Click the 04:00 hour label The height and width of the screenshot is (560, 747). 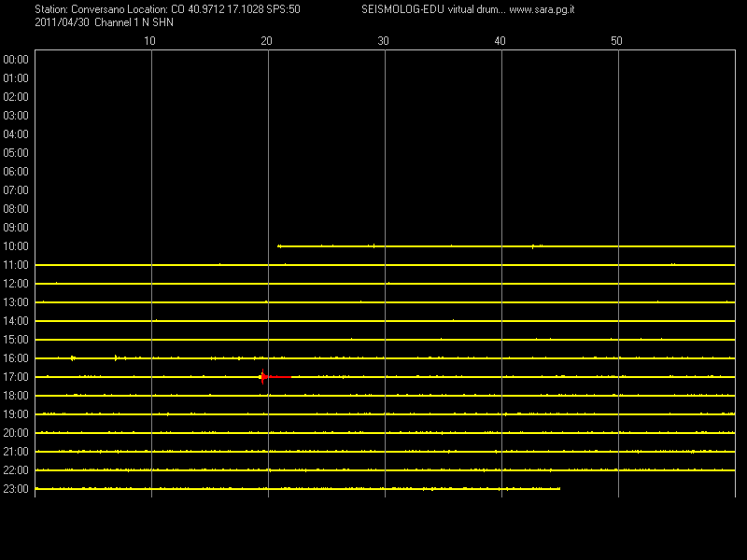tap(16, 134)
